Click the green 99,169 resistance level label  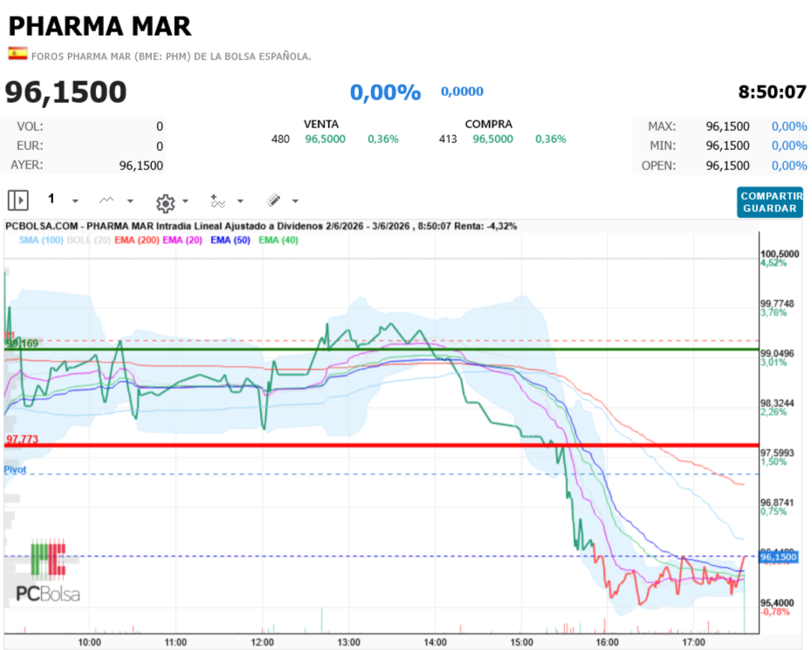click(22, 343)
